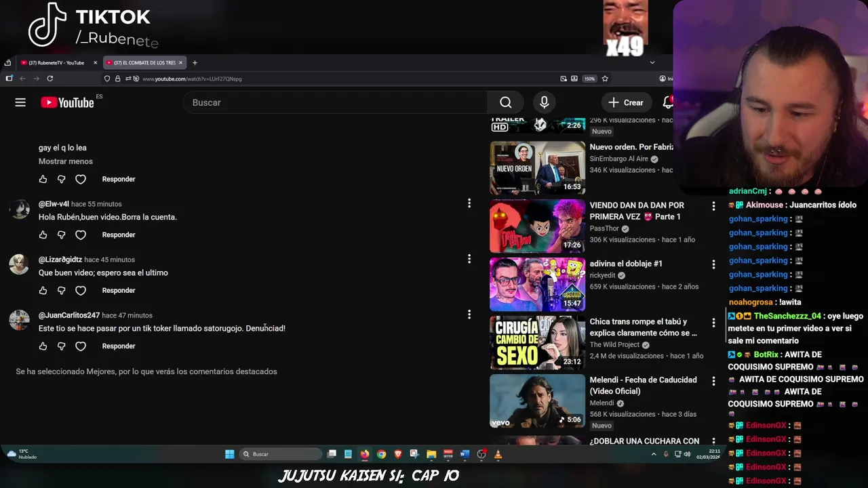The width and height of the screenshot is (868, 488).
Task: Reload the page in the browser
Action: 50,79
